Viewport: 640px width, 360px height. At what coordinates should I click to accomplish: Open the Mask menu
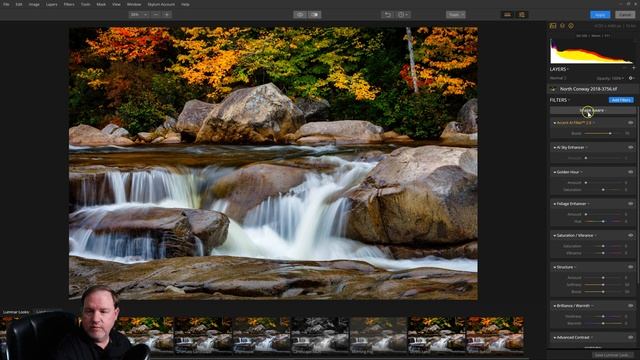pos(101,4)
